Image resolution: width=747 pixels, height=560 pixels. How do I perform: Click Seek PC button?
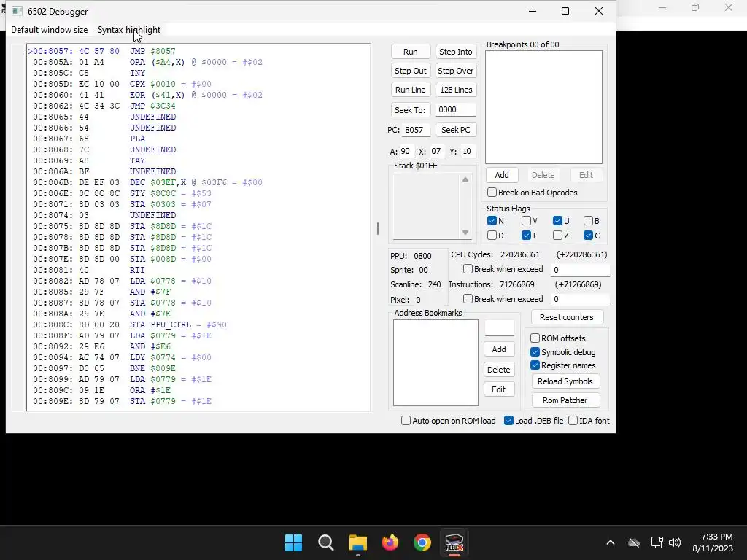point(455,130)
